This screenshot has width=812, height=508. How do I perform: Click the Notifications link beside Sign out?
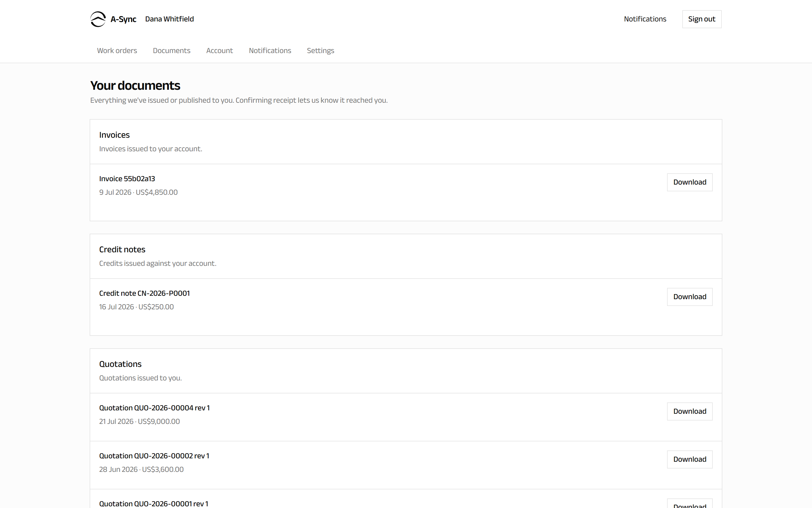645,19
